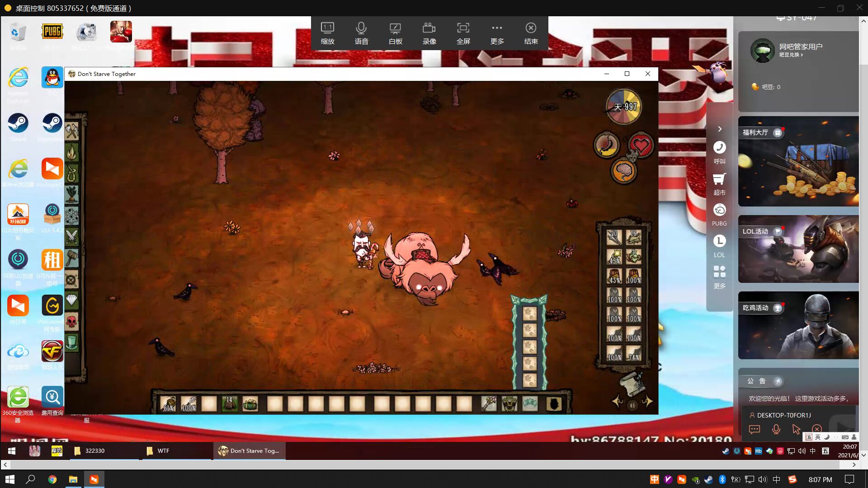
Task: Select the inventory item showing 61%
Action: [169, 404]
